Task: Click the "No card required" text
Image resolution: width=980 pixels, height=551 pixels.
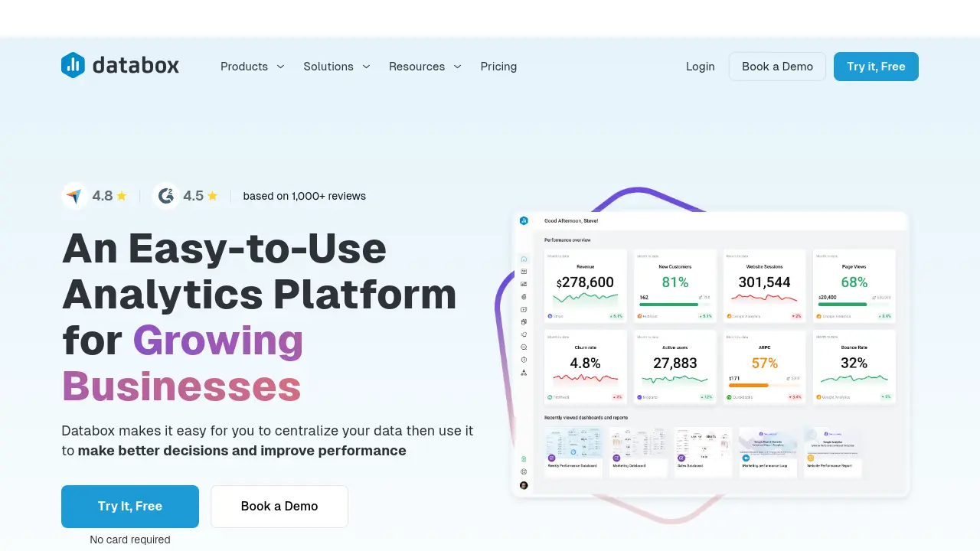Action: click(x=130, y=540)
